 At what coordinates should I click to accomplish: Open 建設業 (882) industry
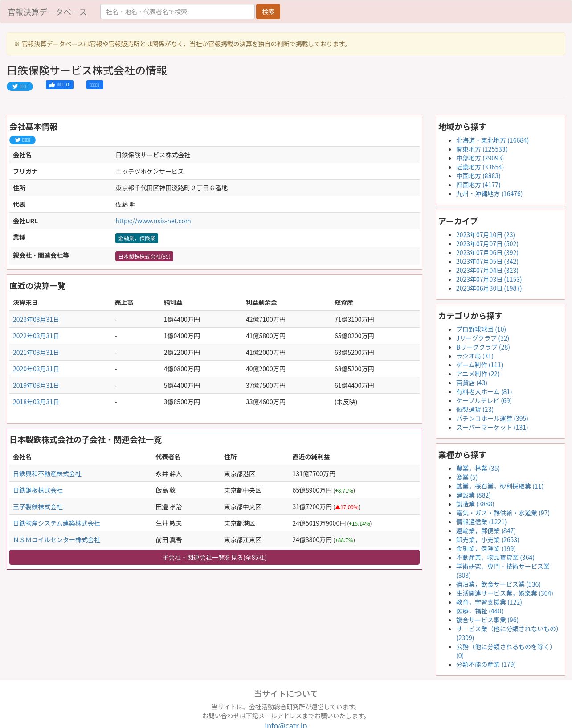(474, 495)
